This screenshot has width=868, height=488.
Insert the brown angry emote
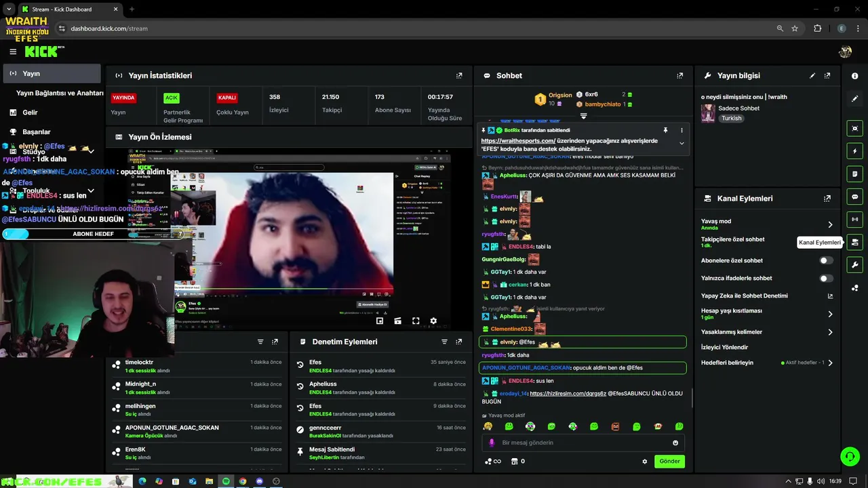pos(615,426)
